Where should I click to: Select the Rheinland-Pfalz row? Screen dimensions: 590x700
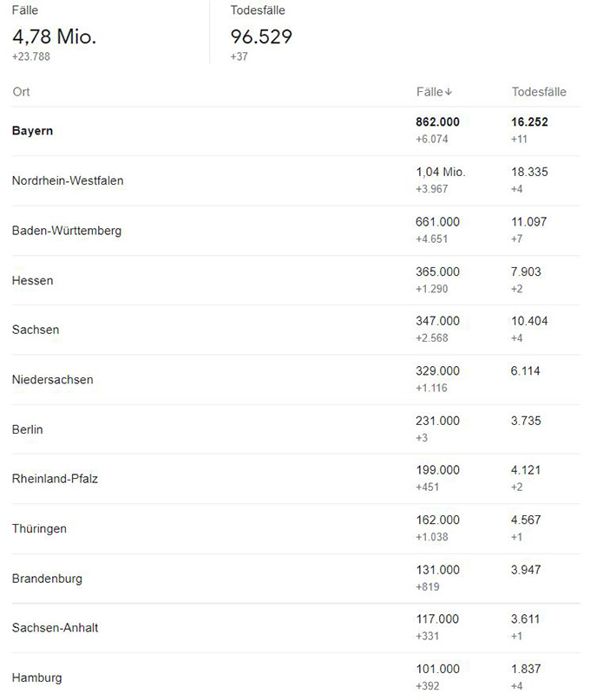click(x=55, y=479)
